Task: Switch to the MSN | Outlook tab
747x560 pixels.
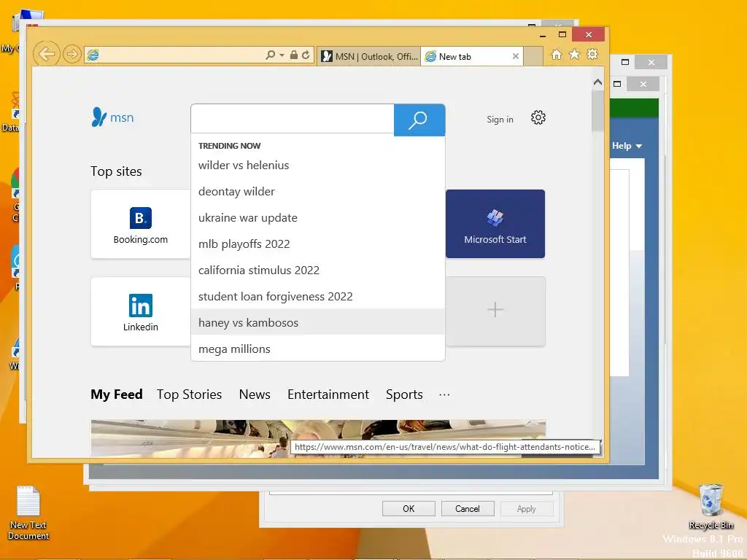Action: 369,56
